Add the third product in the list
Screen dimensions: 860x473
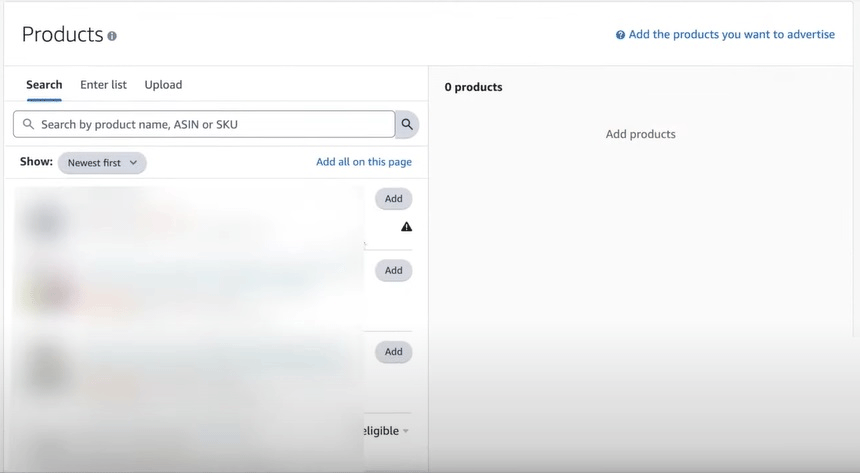(393, 352)
